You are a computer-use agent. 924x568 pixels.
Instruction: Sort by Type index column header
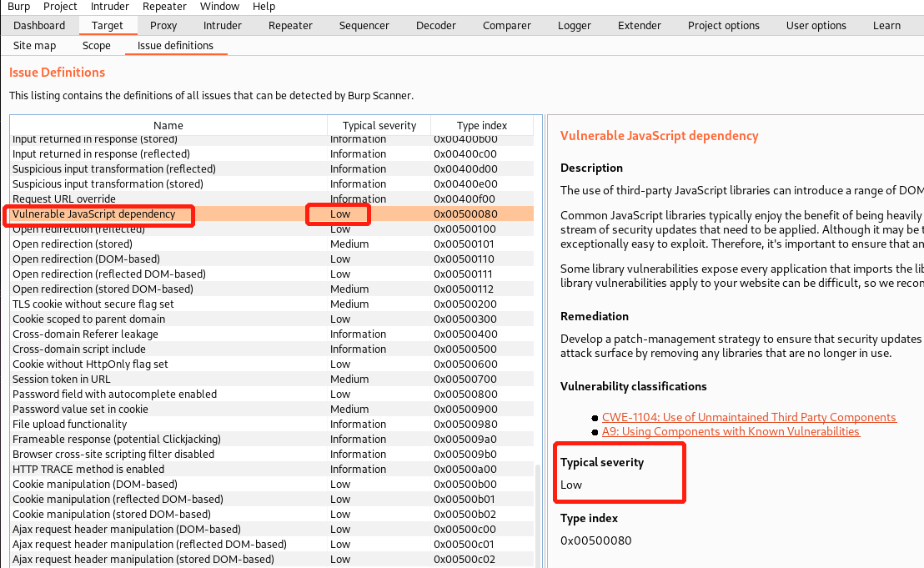481,125
